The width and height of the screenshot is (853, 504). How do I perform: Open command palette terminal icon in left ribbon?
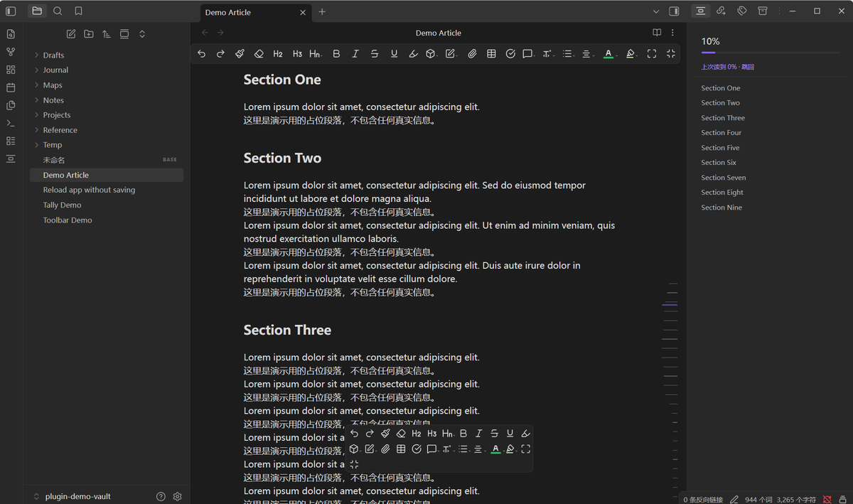[11, 123]
